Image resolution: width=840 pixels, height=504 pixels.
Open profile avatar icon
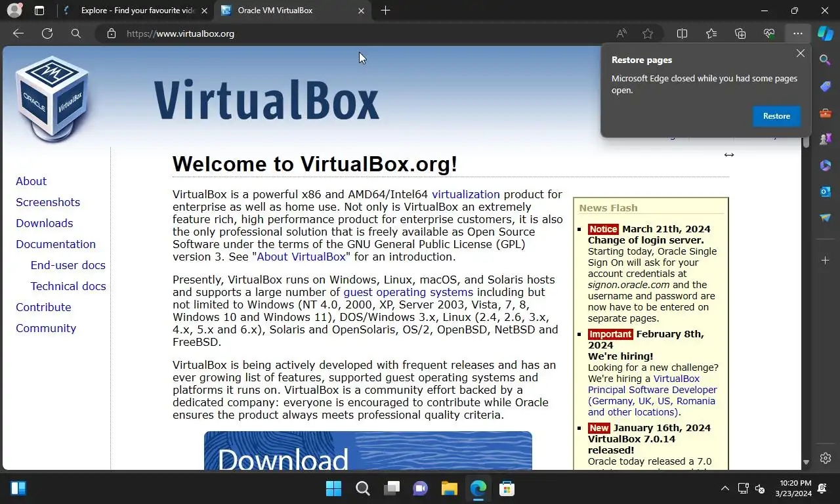(14, 10)
